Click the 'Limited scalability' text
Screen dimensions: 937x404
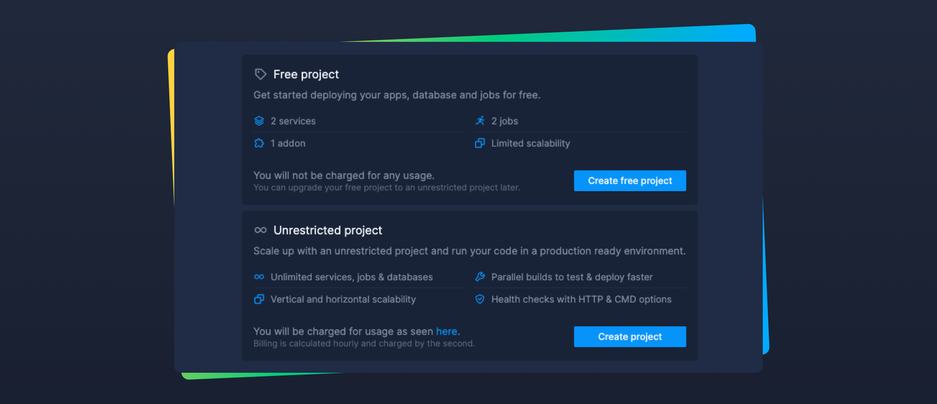coord(531,143)
